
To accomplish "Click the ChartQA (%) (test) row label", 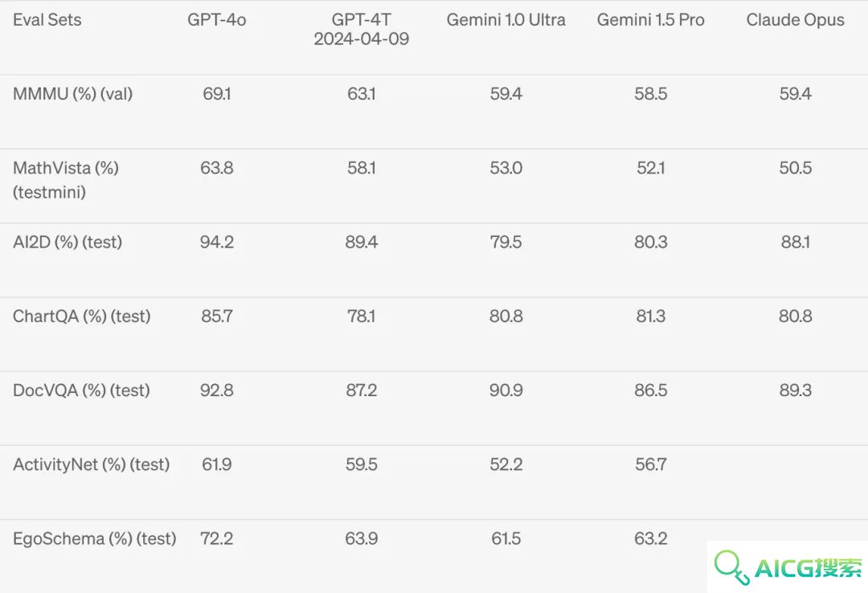I will coord(81,316).
